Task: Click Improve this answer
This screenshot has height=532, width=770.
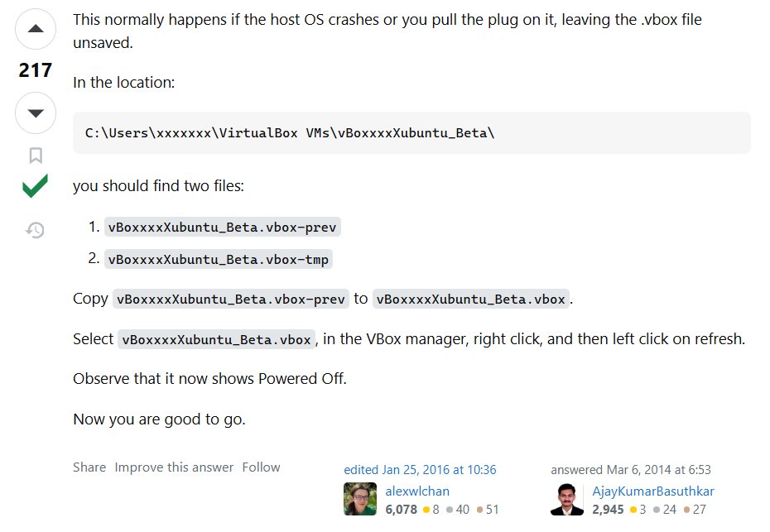Action: [x=174, y=467]
